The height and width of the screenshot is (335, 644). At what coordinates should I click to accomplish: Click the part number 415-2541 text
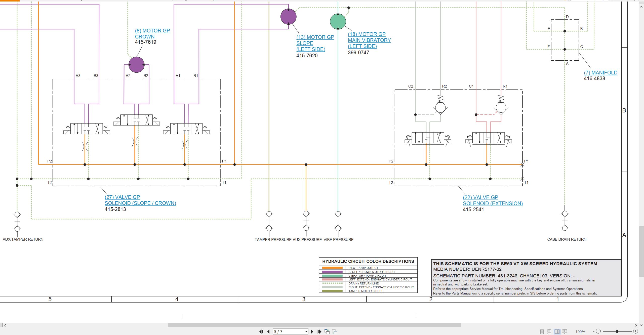[473, 210]
